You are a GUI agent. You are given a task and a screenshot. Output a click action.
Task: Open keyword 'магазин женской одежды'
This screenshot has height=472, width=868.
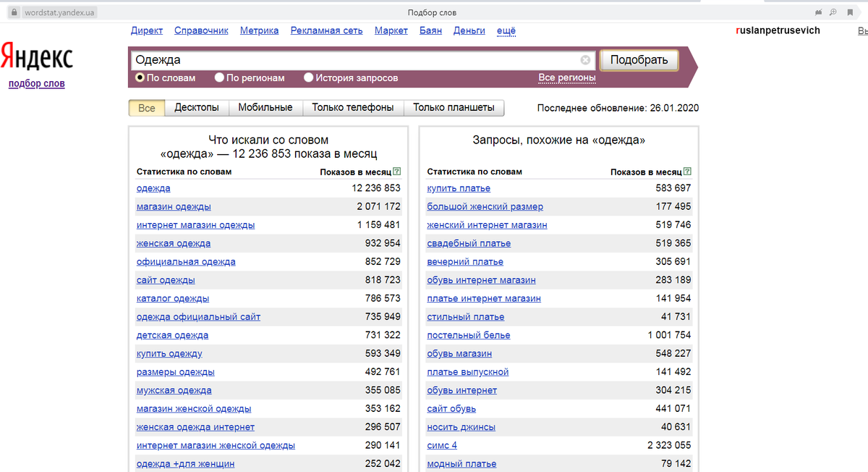coord(194,409)
